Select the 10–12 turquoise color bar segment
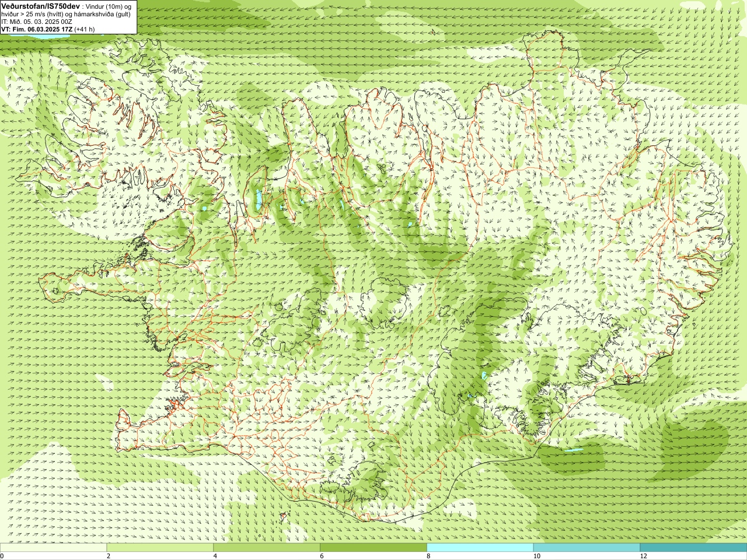The image size is (747, 560). pyautogui.click(x=587, y=548)
